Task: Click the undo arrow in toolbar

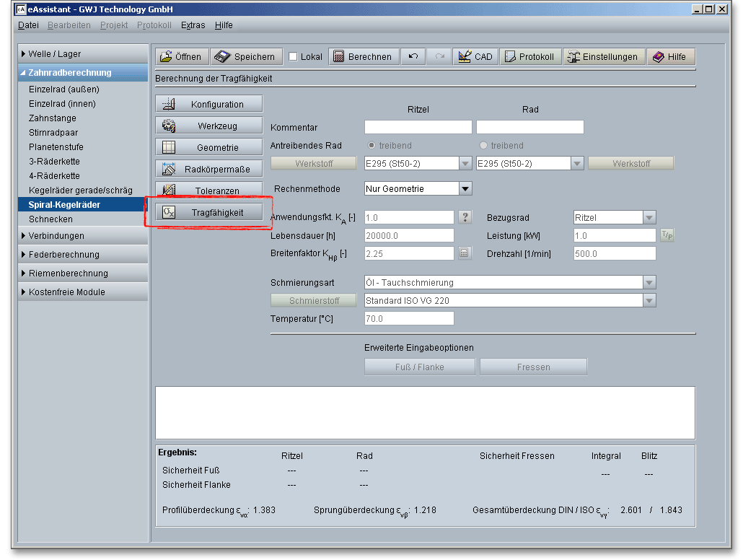Action: [x=413, y=56]
